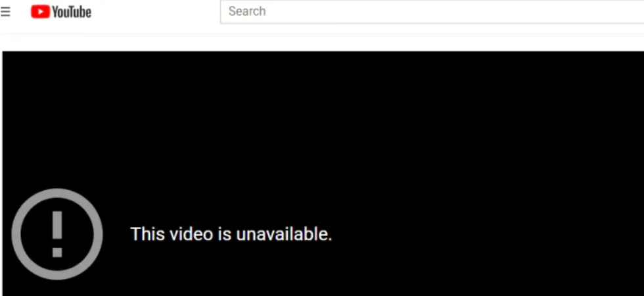The width and height of the screenshot is (644, 296).
Task: Click the gray exclamation error icon
Action: [x=57, y=234]
